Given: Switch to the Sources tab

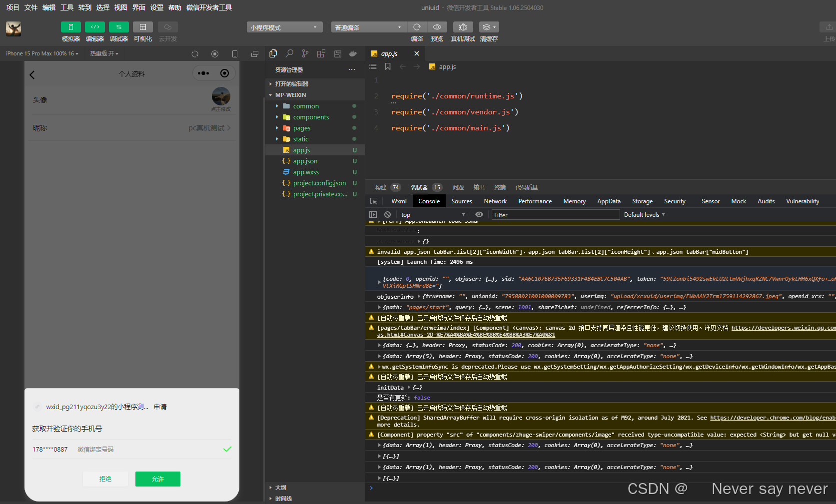Looking at the screenshot, I should tap(462, 201).
